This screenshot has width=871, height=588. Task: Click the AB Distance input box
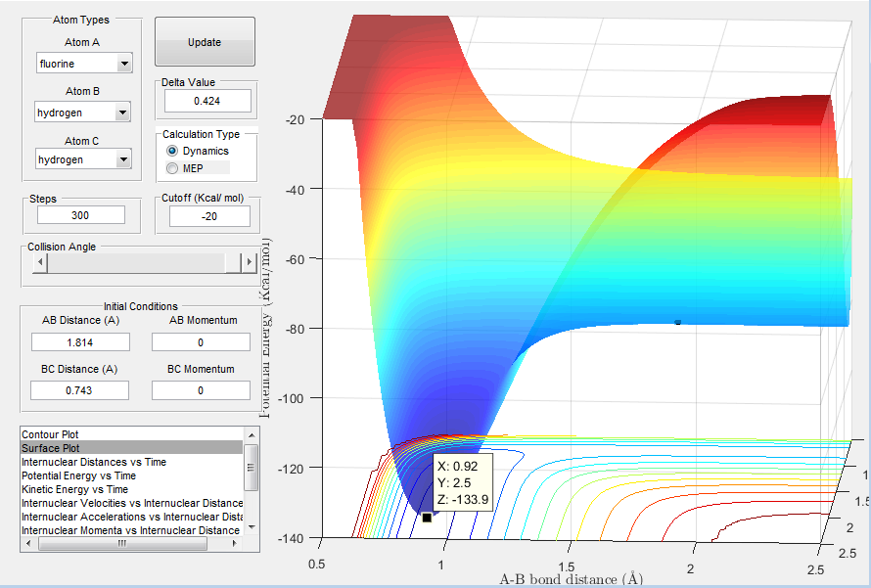point(80,341)
